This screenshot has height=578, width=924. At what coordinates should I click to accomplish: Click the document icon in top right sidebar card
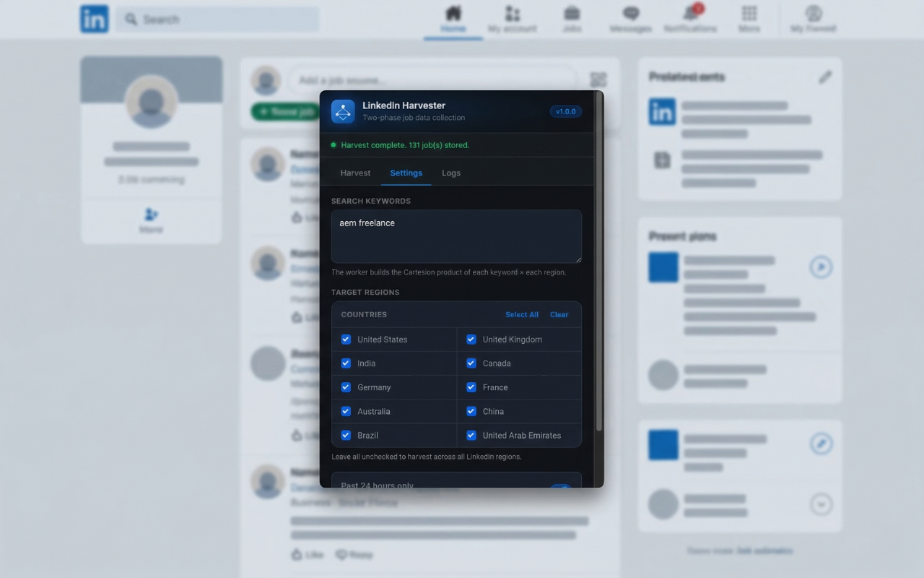[662, 160]
